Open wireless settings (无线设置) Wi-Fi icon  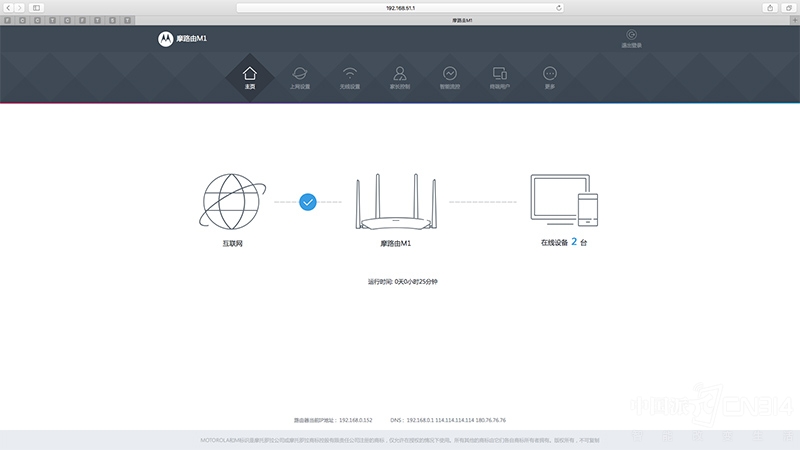(x=349, y=73)
